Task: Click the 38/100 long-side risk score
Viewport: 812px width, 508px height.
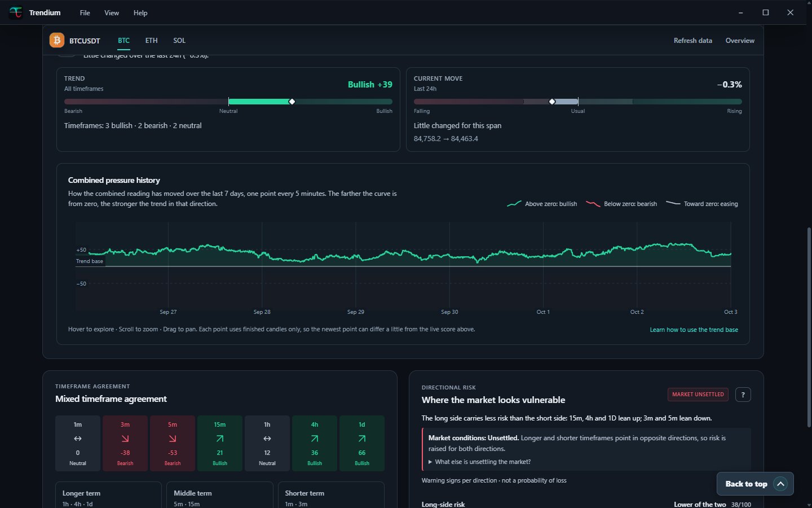Action: 741,505
